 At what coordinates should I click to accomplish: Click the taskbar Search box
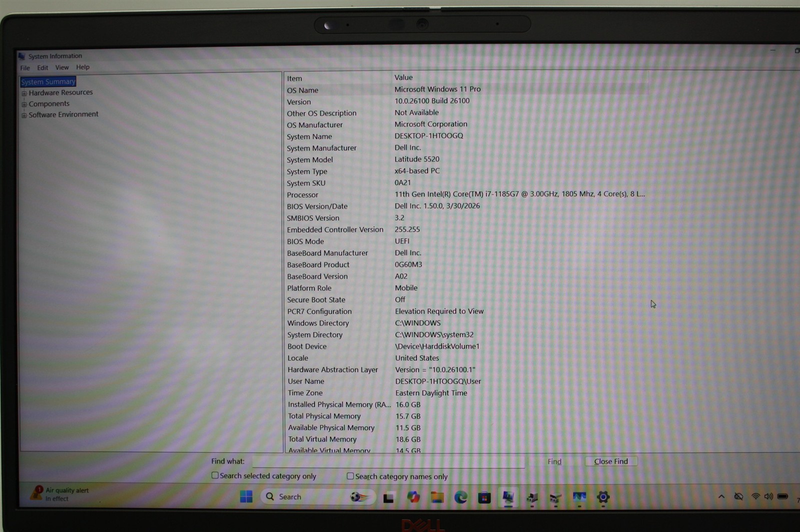[x=318, y=496]
